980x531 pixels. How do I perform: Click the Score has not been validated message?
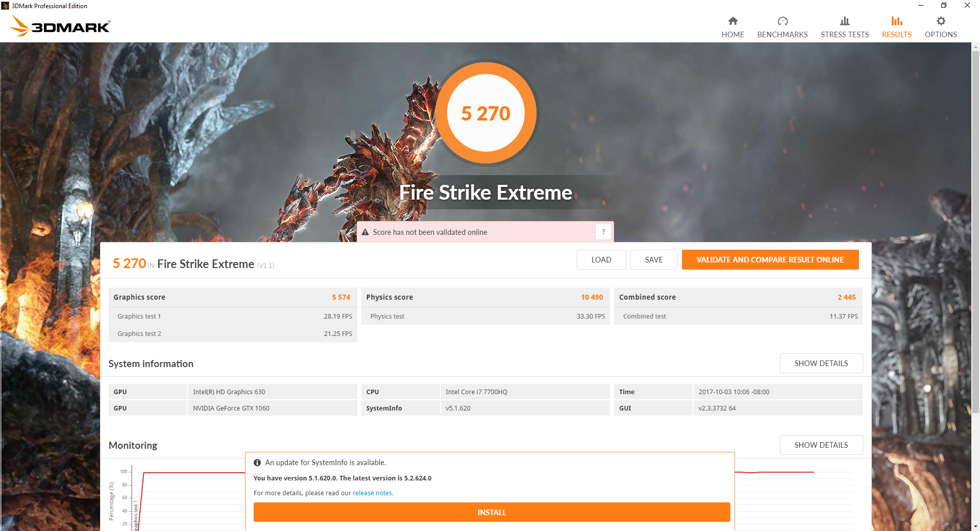[430, 232]
